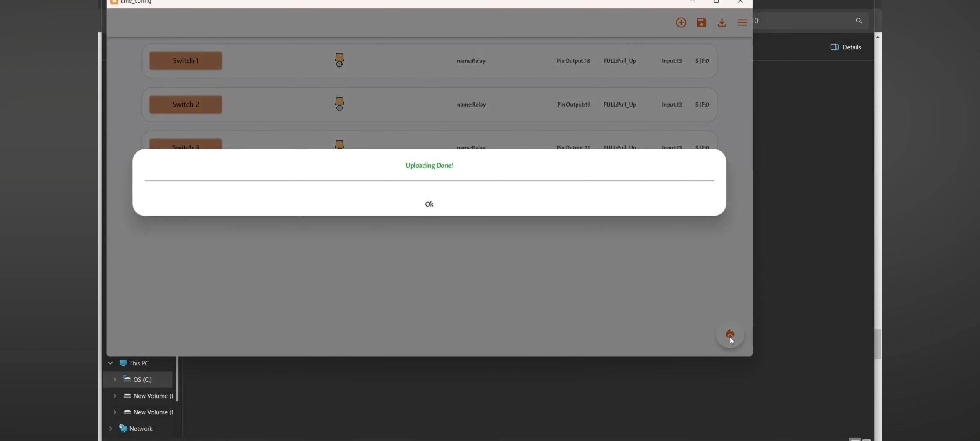The image size is (980, 441).
Task: Open the Network tree item
Action: pyautogui.click(x=110, y=428)
